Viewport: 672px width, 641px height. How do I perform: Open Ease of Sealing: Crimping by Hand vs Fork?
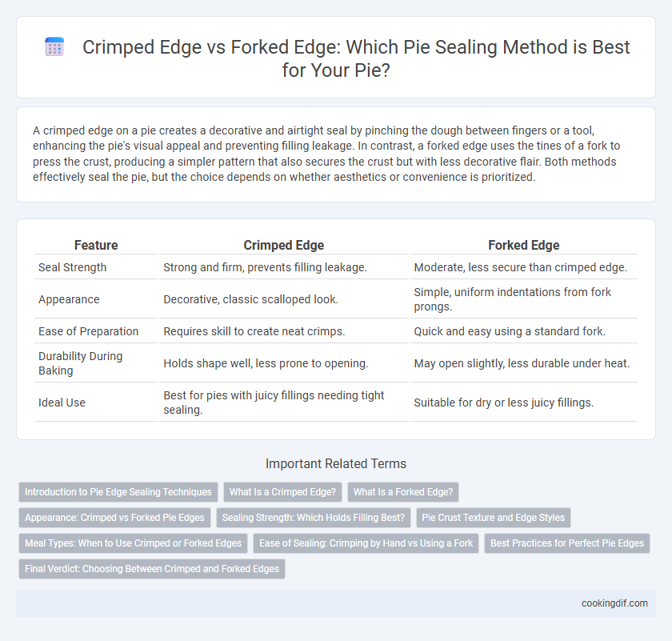coord(366,543)
